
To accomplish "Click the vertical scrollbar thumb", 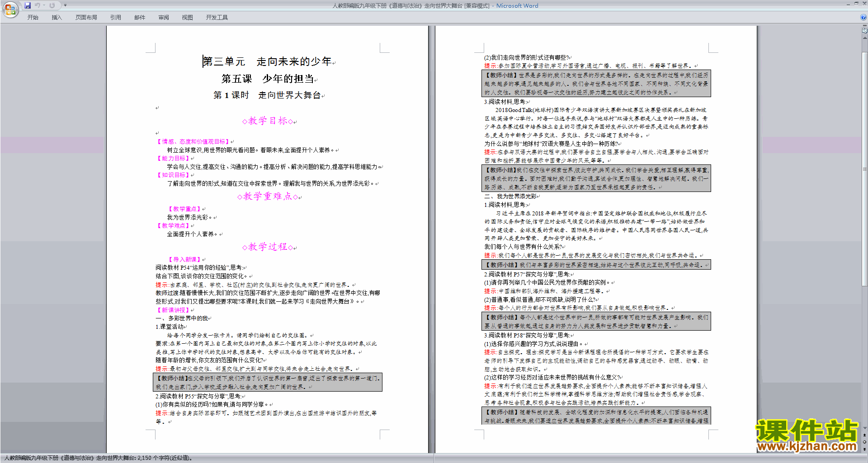I will (x=865, y=169).
